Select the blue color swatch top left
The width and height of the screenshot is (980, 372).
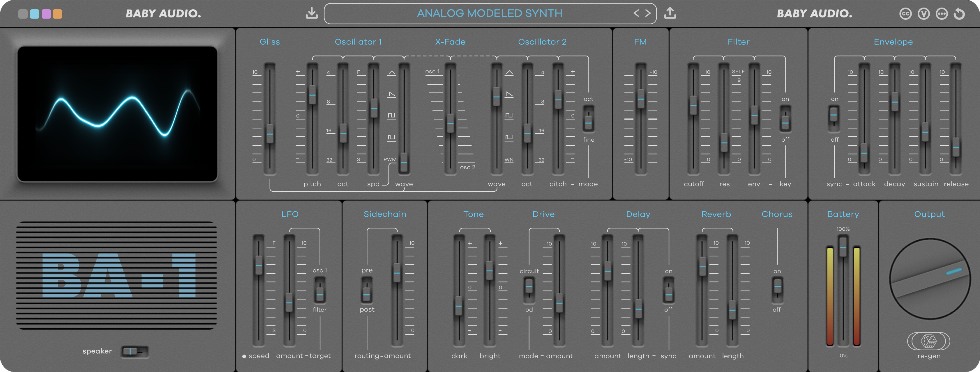(35, 13)
